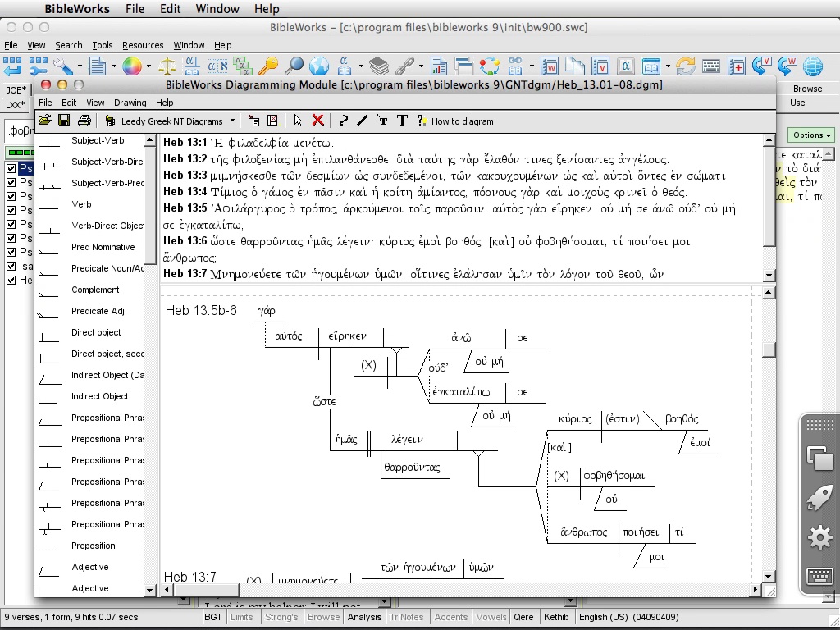The height and width of the screenshot is (630, 840).
Task: Open the color wheel dropdown arrow
Action: pos(148,66)
